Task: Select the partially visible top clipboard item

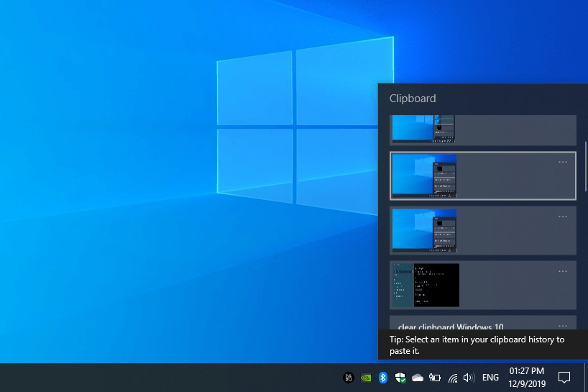Action: point(482,129)
